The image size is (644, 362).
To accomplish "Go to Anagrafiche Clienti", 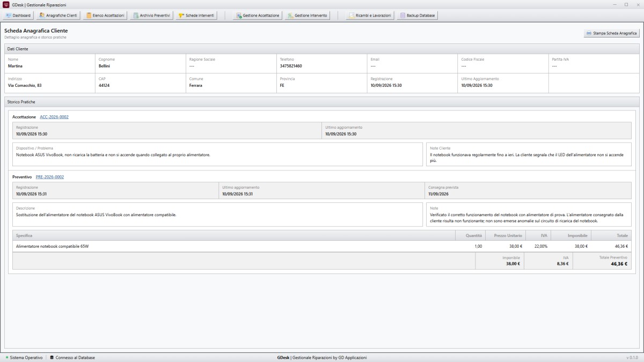I will point(58,16).
